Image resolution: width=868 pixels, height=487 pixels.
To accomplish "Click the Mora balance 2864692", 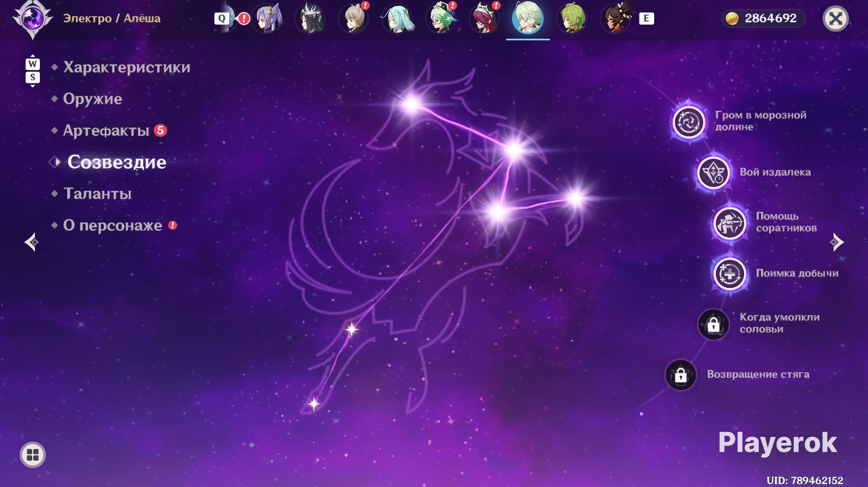I will [x=770, y=19].
